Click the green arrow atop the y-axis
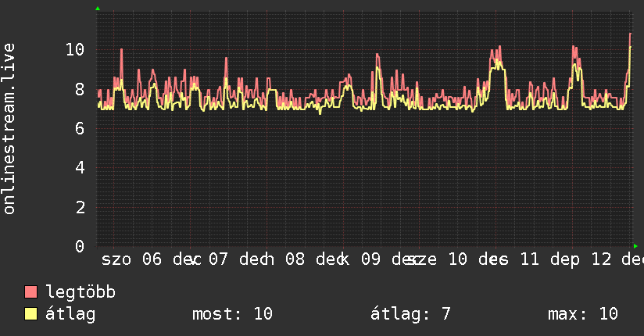The image size is (644, 336). pyautogui.click(x=98, y=9)
